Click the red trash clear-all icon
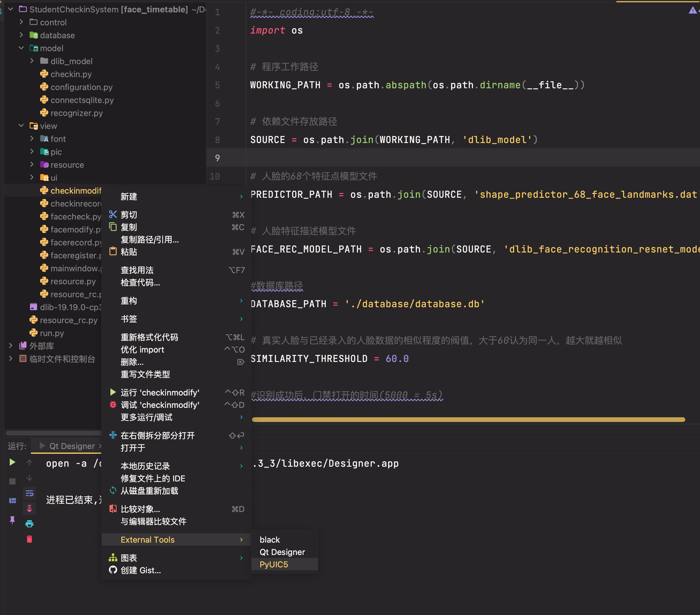 [x=29, y=539]
